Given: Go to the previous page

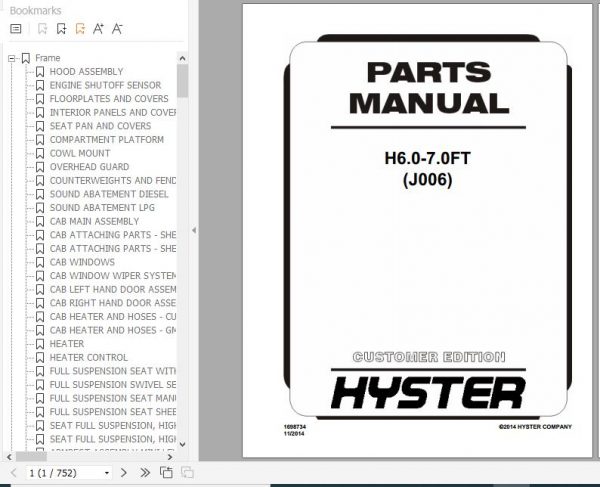Looking at the screenshot, I should 14,473.
